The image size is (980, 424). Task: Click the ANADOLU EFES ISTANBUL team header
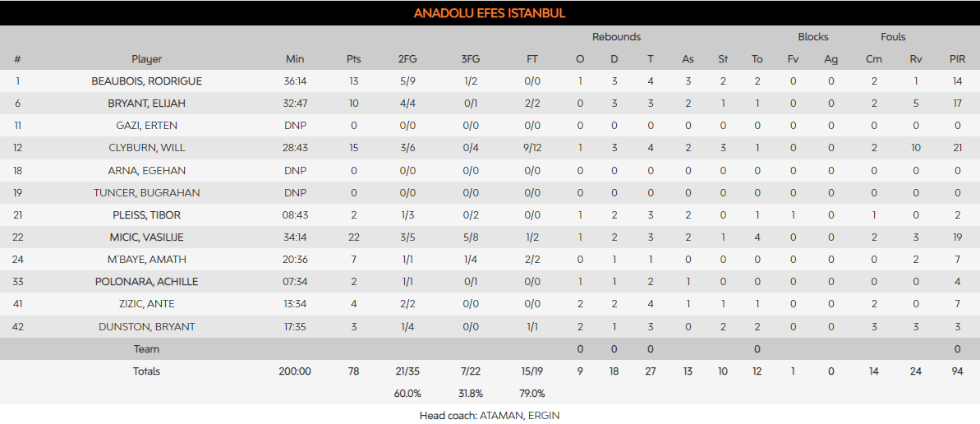[490, 13]
